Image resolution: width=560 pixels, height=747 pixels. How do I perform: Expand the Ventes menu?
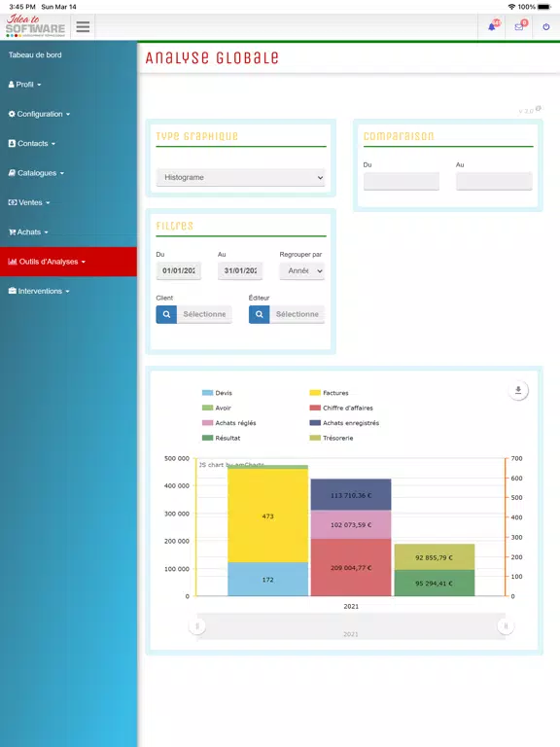(29, 202)
